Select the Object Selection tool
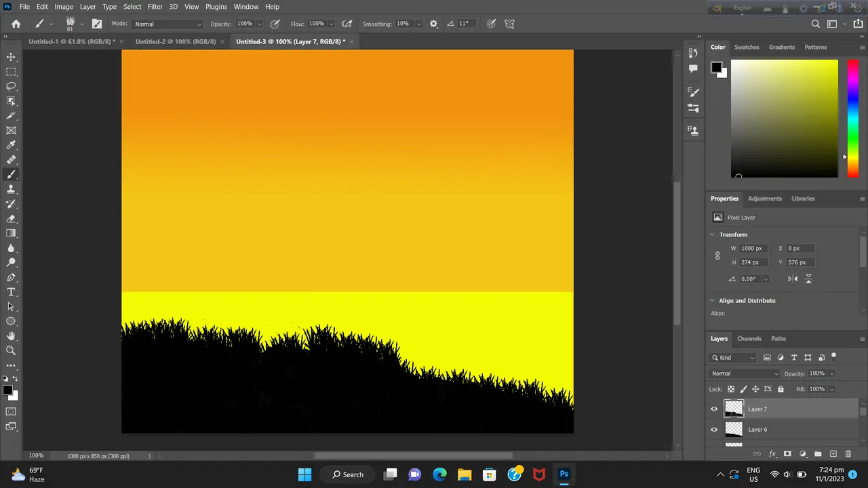Screen dimensions: 868x488 click(x=11, y=101)
